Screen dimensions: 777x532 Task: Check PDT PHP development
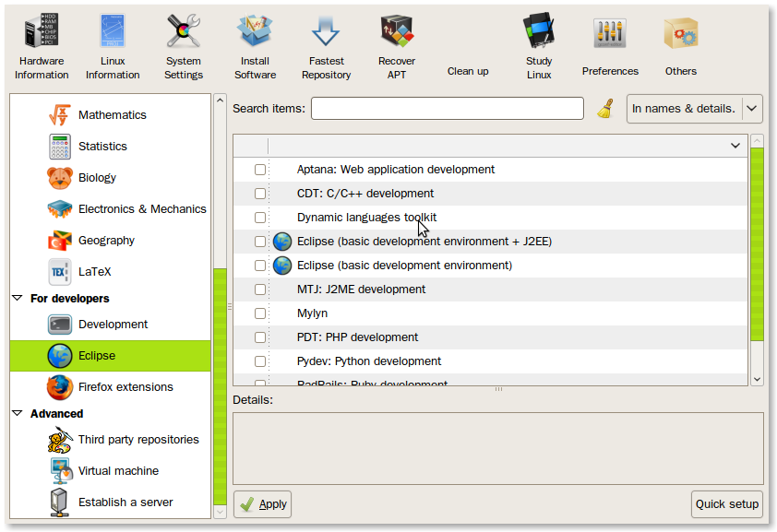(x=260, y=337)
